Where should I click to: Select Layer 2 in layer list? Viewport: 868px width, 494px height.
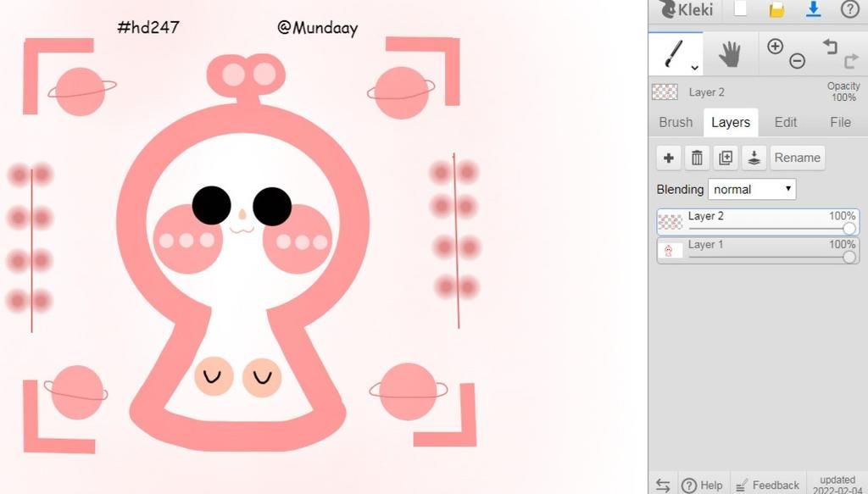tap(758, 222)
